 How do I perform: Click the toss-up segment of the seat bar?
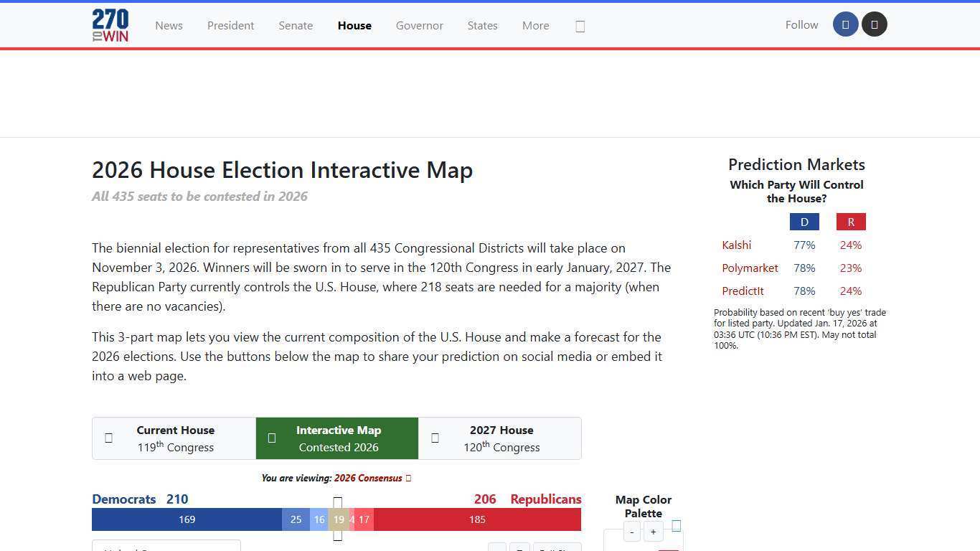coord(338,519)
